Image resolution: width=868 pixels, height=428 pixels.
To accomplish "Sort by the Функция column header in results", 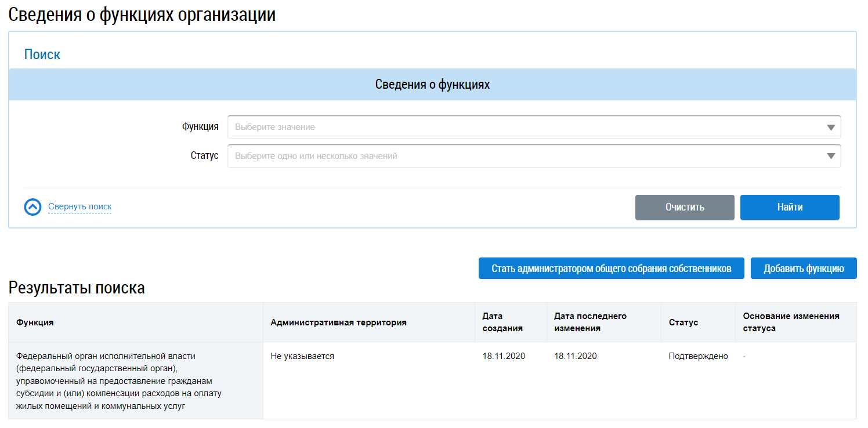I will tap(35, 322).
